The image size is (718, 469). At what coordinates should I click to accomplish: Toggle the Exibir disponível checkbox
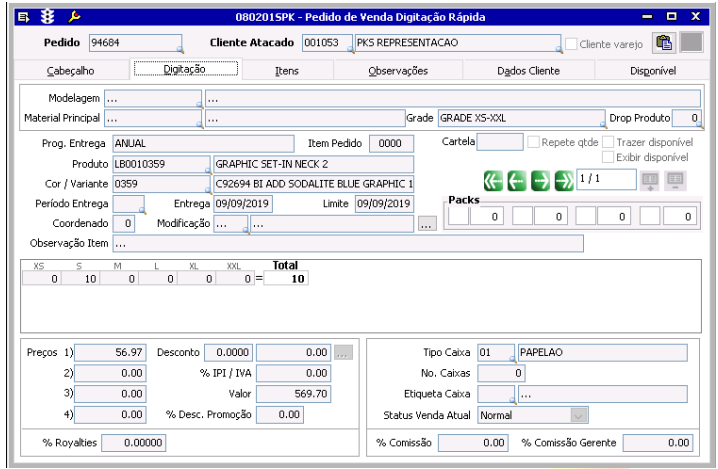(x=608, y=157)
